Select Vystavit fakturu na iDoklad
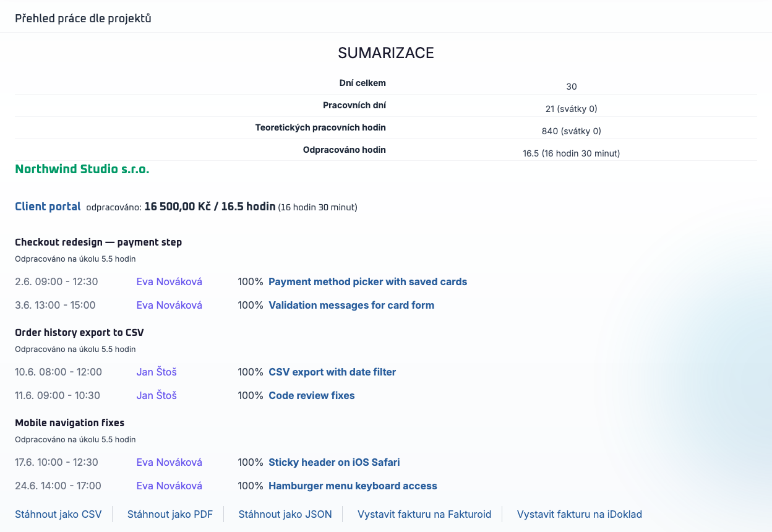 580,514
